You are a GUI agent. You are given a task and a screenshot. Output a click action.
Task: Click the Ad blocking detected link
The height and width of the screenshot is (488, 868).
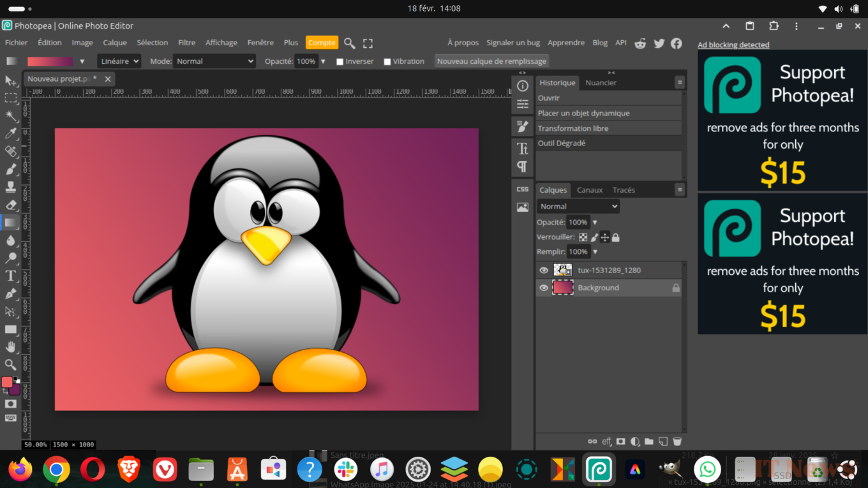(733, 45)
